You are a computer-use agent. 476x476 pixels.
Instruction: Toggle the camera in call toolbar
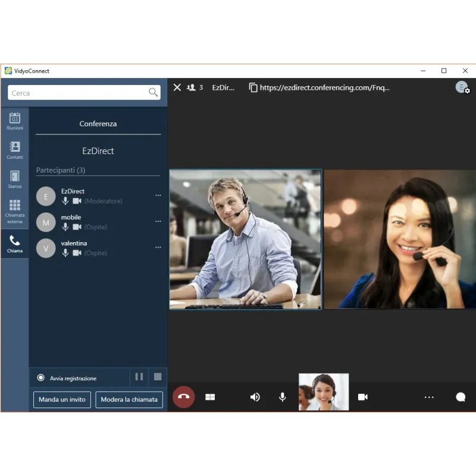pos(363,397)
